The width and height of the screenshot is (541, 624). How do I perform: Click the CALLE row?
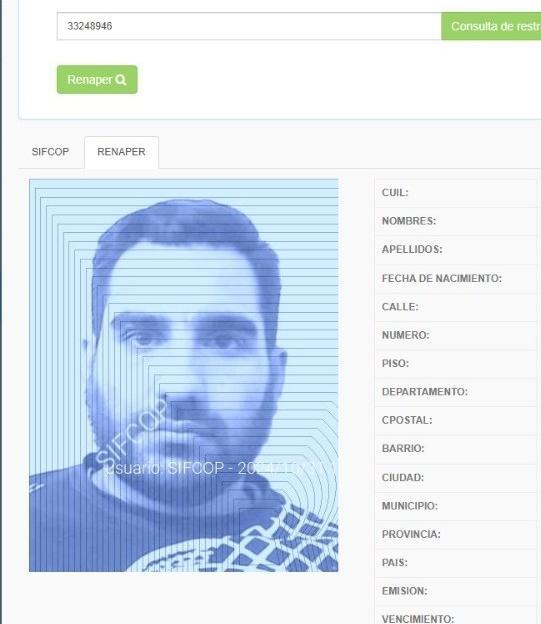(458, 307)
